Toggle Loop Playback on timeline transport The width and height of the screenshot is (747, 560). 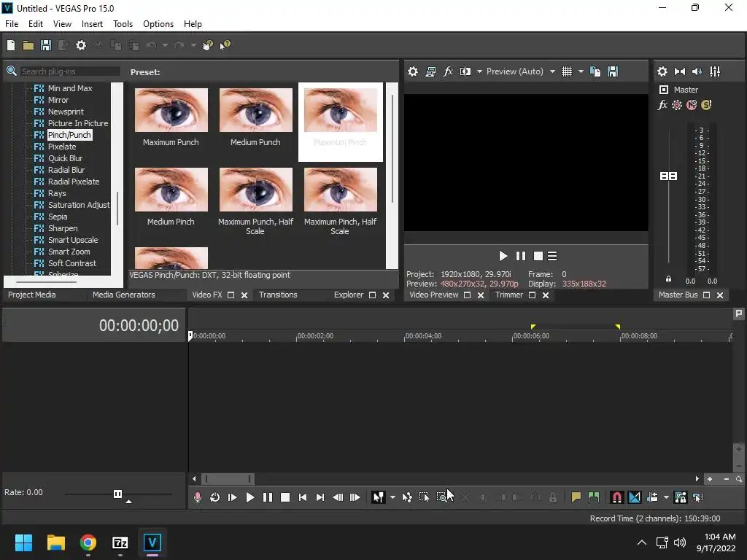[215, 497]
